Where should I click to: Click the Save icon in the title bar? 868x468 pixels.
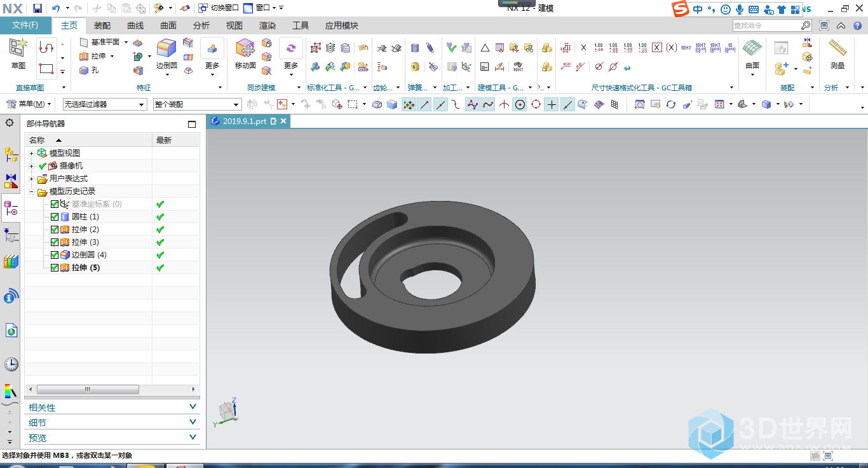coord(37,8)
